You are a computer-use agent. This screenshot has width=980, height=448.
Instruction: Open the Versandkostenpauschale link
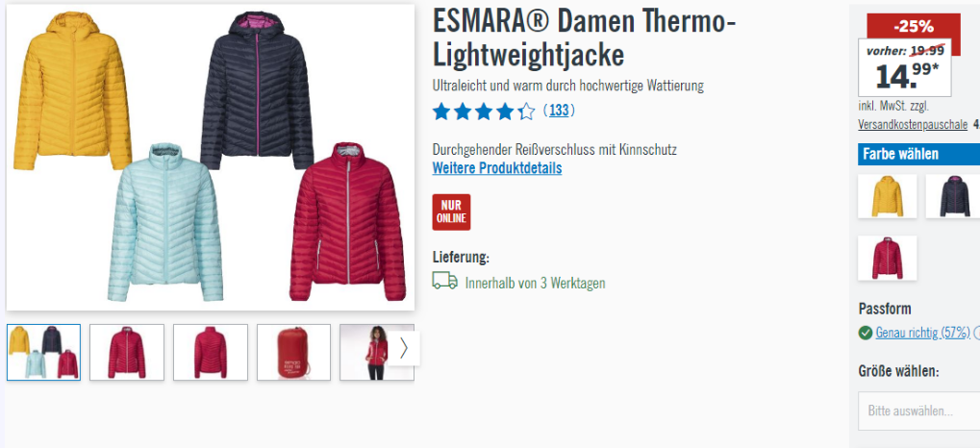coord(913,124)
